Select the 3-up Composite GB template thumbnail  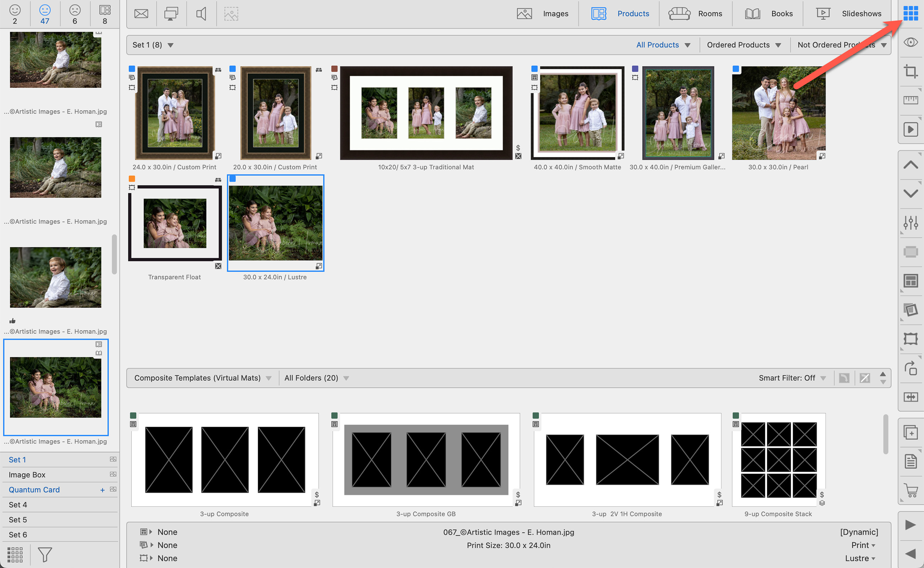426,459
